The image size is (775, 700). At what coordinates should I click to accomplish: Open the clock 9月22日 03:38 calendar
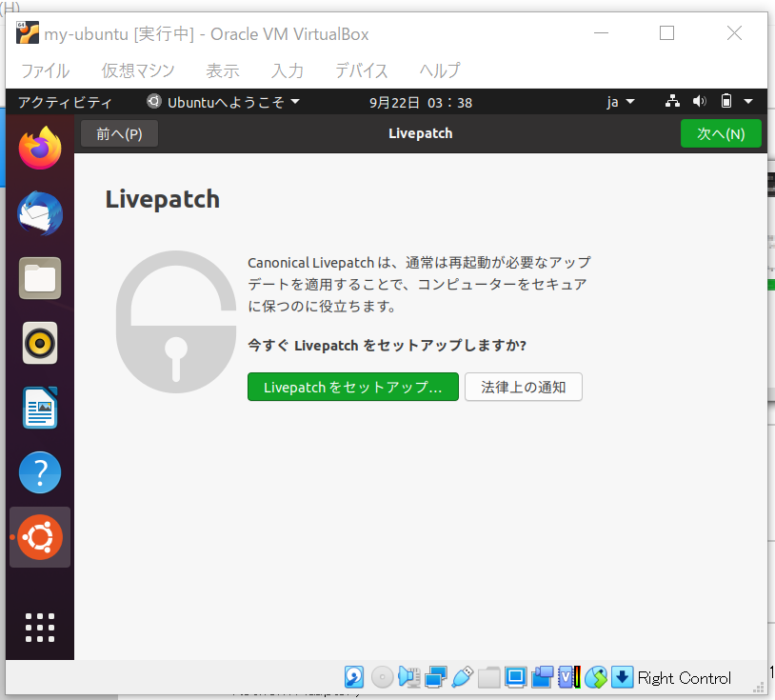coord(421,102)
